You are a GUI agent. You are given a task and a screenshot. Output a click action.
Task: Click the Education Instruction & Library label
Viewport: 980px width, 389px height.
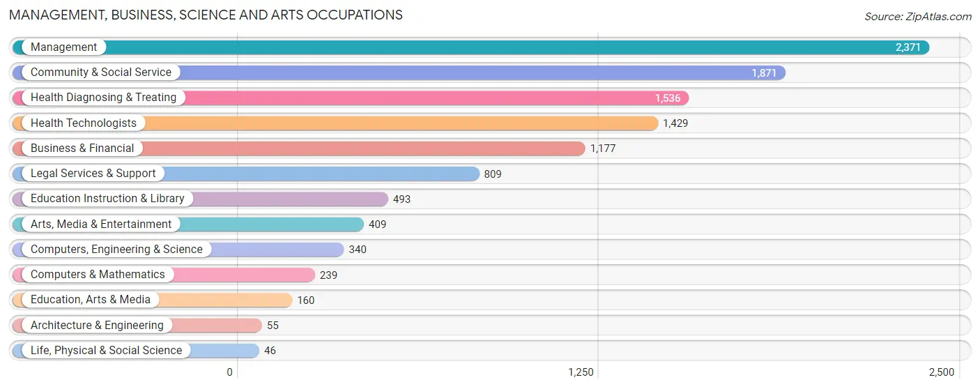pyautogui.click(x=107, y=199)
